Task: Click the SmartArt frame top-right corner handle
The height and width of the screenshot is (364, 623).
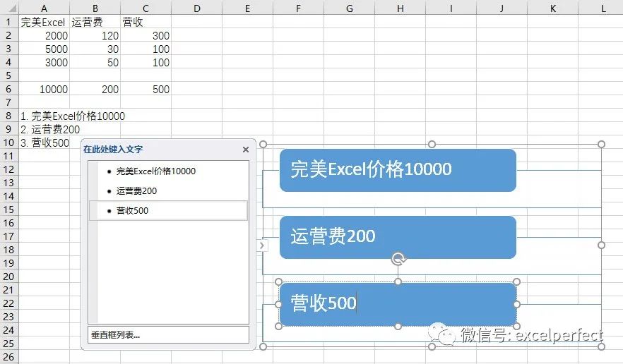Action: 601,144
